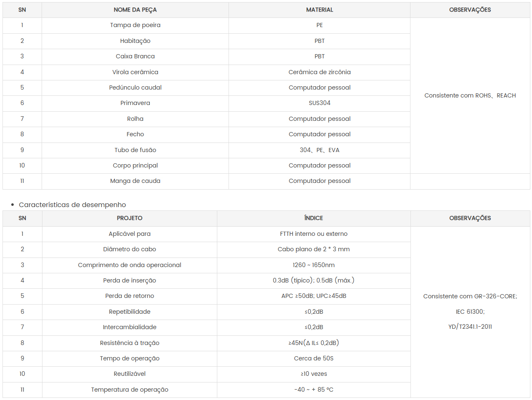Select the "FTTH interno ou externo" cell
The image size is (532, 400).
click(x=313, y=234)
